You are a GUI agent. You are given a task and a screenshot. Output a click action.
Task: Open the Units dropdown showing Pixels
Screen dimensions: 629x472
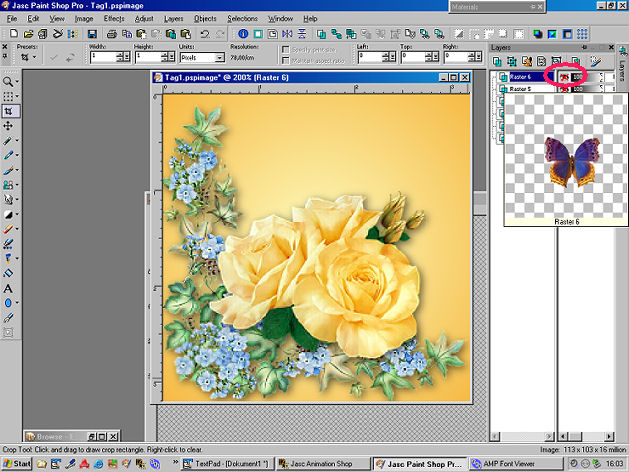click(x=220, y=58)
